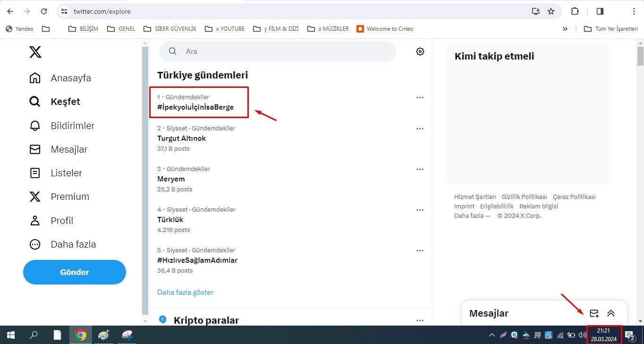The image size is (644, 344).
Task: Compose new message icon in Mesajlar drawer
Action: (x=594, y=313)
